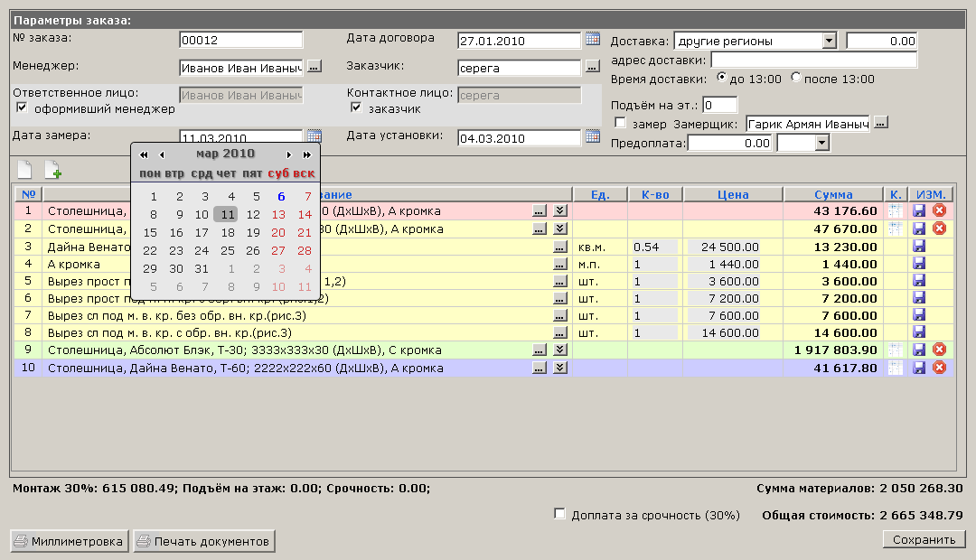The height and width of the screenshot is (560, 976).
Task: Edit quantity 0.54 in row 3
Action: coord(654,247)
